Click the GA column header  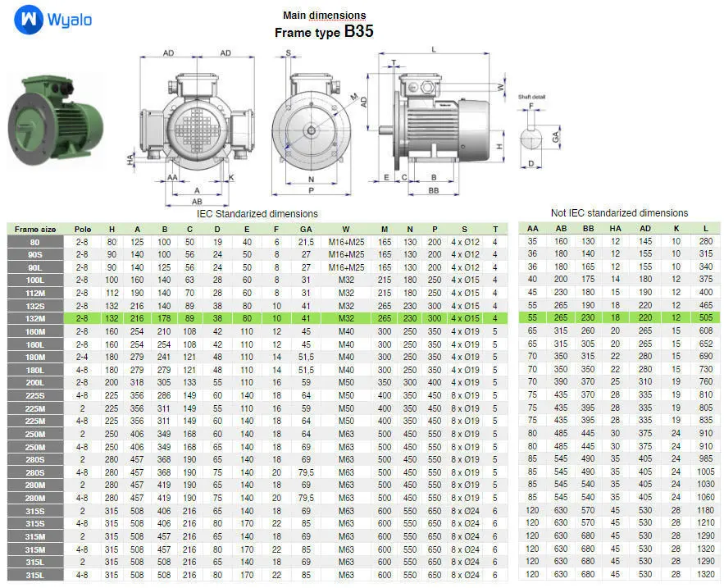[306, 229]
